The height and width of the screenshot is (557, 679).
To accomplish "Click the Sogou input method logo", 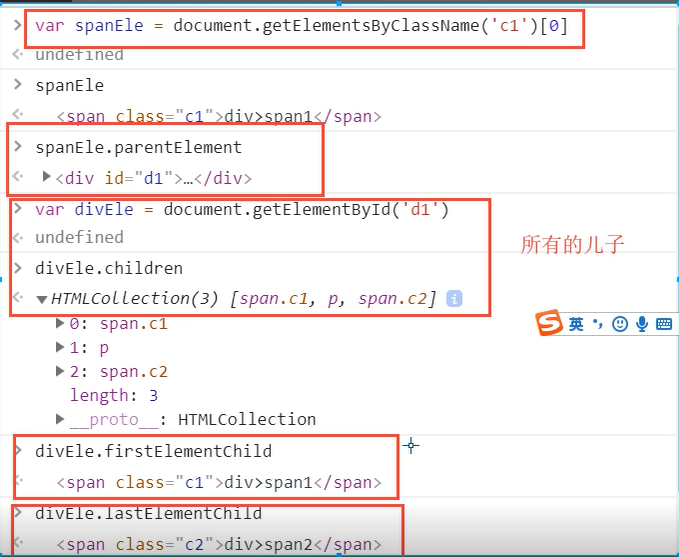I will (550, 324).
